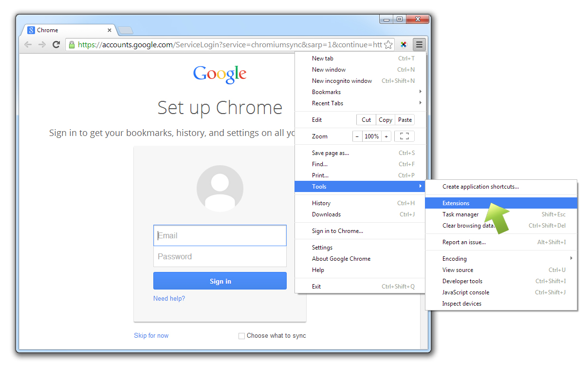588x386 pixels.
Task: Increase zoom with the plus button
Action: point(386,136)
